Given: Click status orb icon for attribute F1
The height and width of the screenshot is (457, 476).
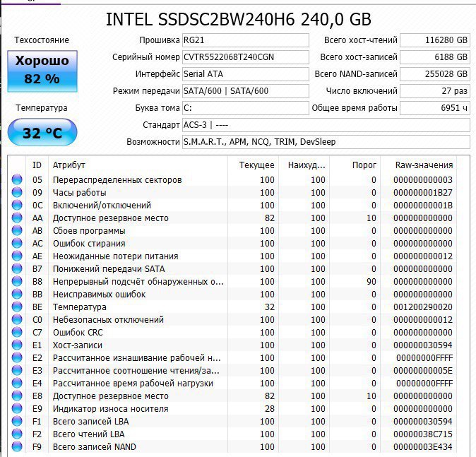Looking at the screenshot, I should tap(17, 422).
